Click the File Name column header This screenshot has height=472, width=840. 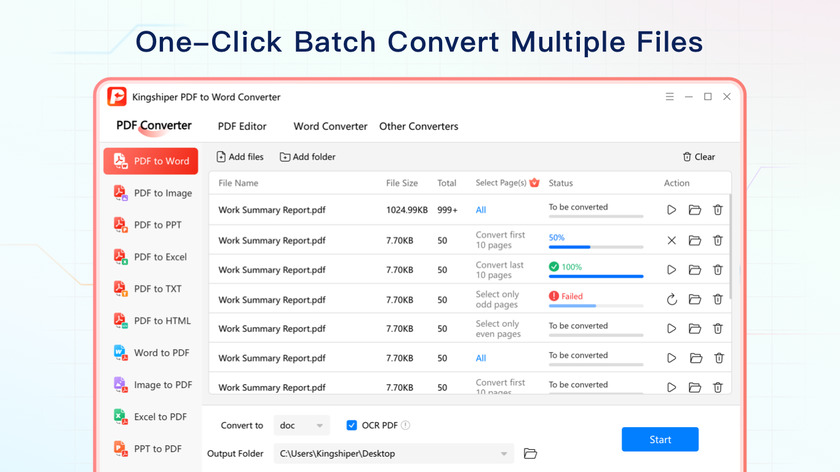tap(238, 183)
